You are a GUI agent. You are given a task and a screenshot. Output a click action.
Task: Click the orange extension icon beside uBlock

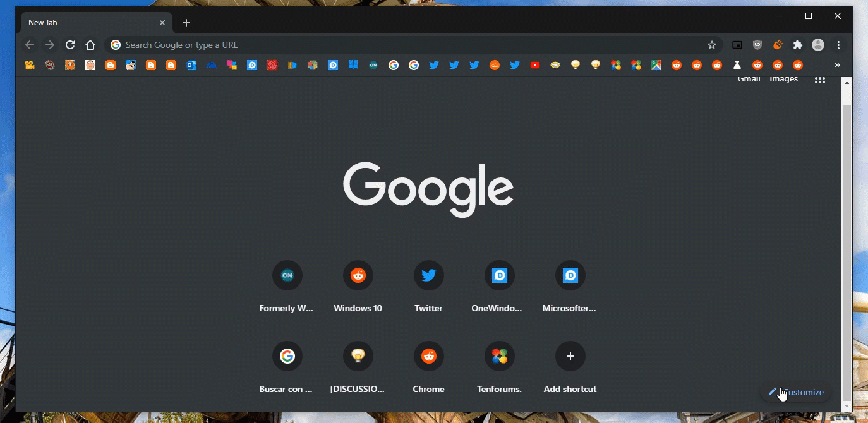tap(778, 45)
